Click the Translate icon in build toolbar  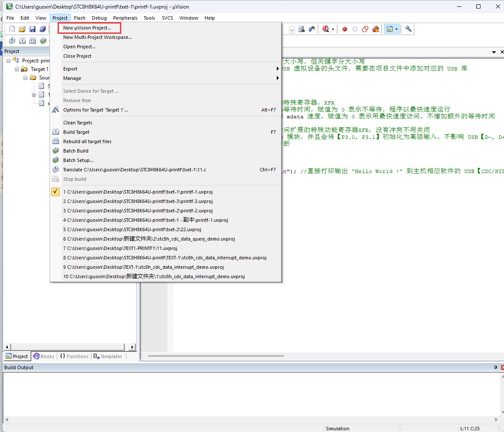click(x=12, y=41)
